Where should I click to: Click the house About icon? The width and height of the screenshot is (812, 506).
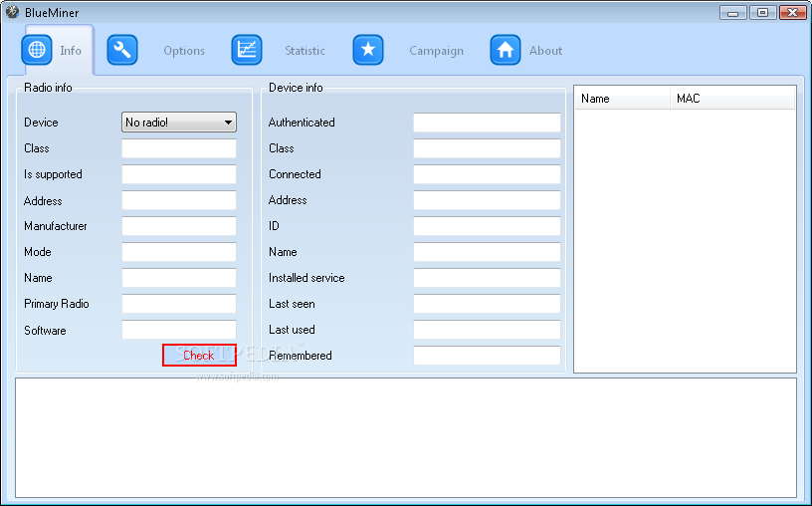point(506,50)
